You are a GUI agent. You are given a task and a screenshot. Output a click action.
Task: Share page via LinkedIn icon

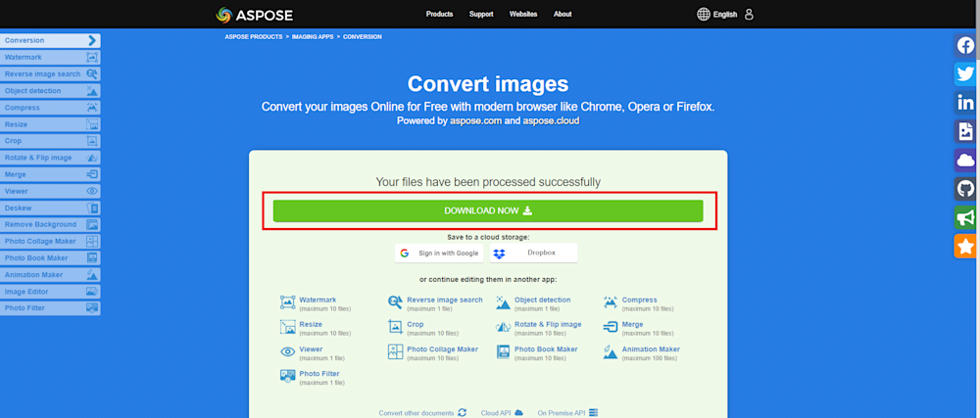click(x=966, y=103)
